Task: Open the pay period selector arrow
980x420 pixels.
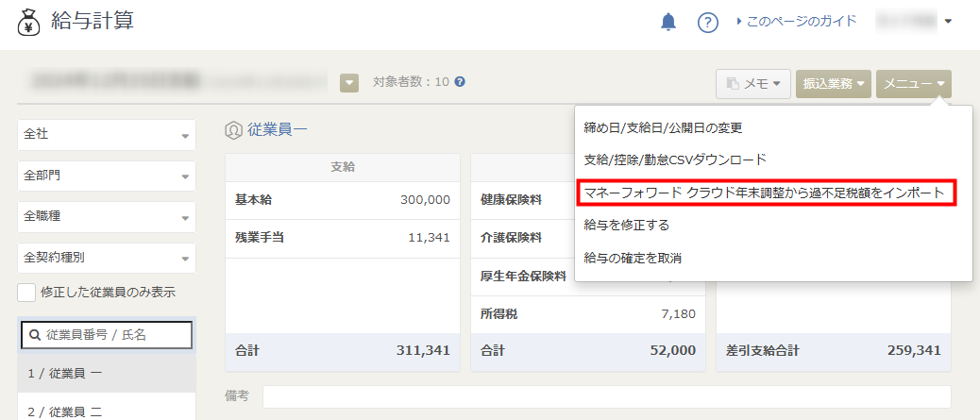Action: tap(349, 83)
